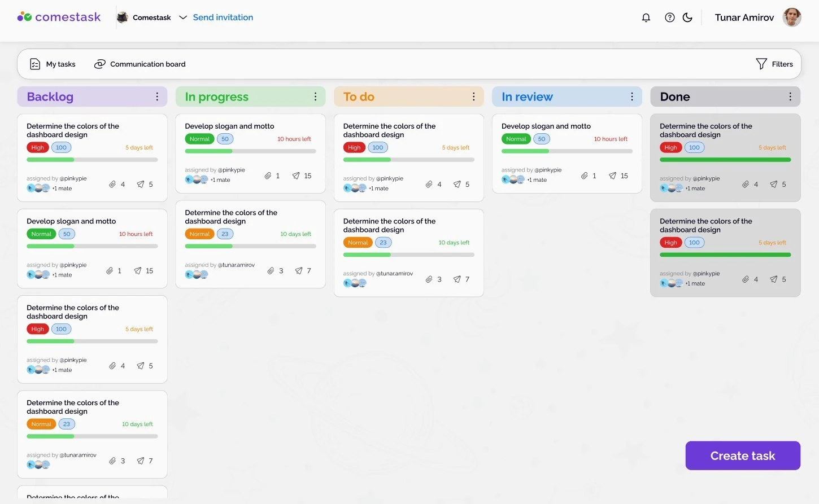Click attachment icon on In progress tunaramirov card
This screenshot has height=504, width=819.
point(271,271)
